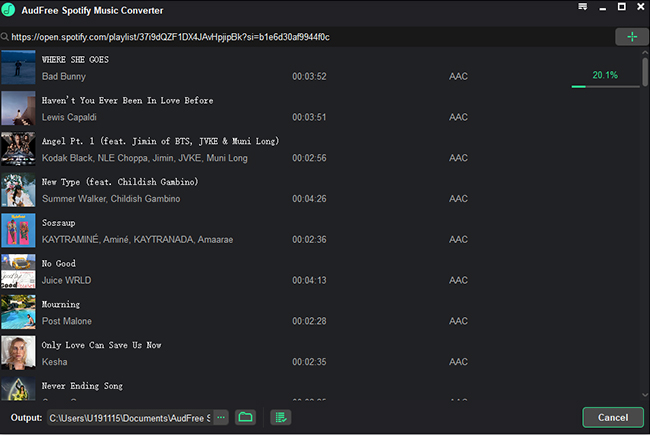Click the Output label
Screen dimensions: 650x435
26,418
